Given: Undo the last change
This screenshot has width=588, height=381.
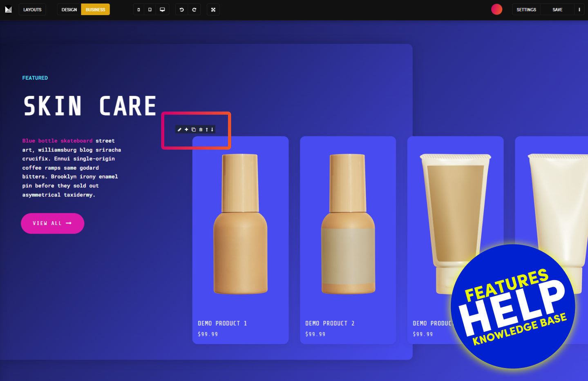Looking at the screenshot, I should 182,9.
